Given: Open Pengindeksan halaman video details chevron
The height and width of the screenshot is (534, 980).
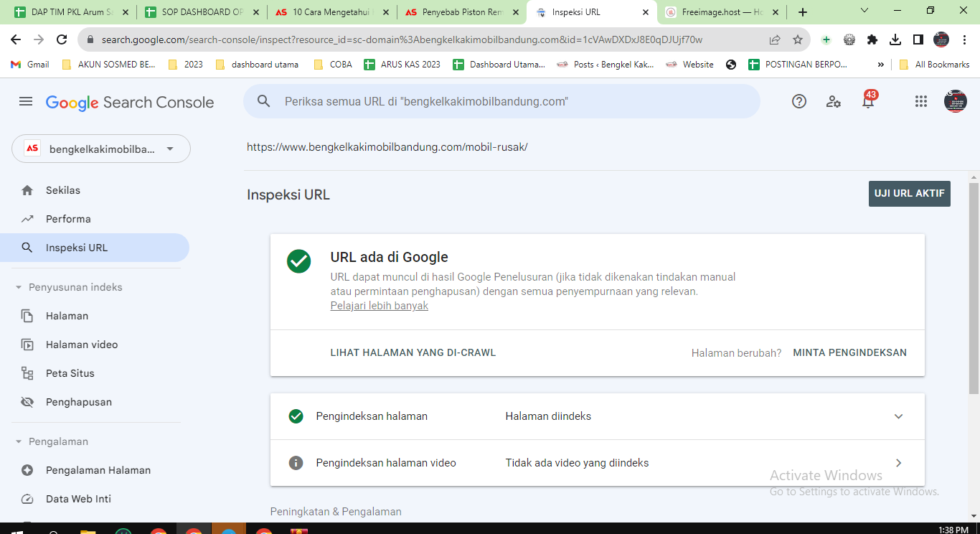Looking at the screenshot, I should click(898, 463).
